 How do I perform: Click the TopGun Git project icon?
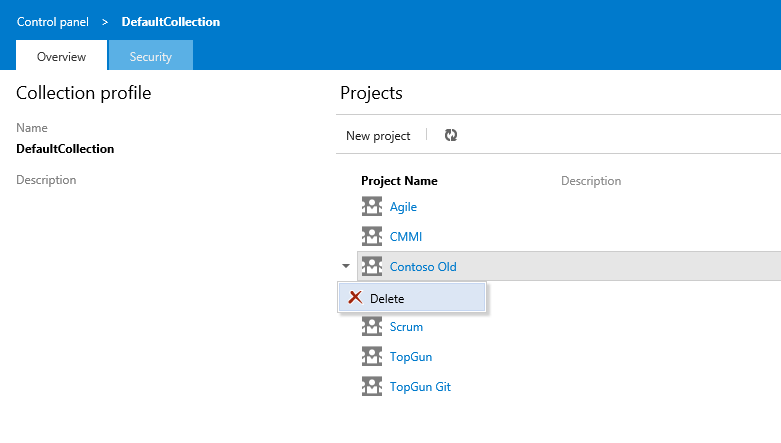pos(372,386)
